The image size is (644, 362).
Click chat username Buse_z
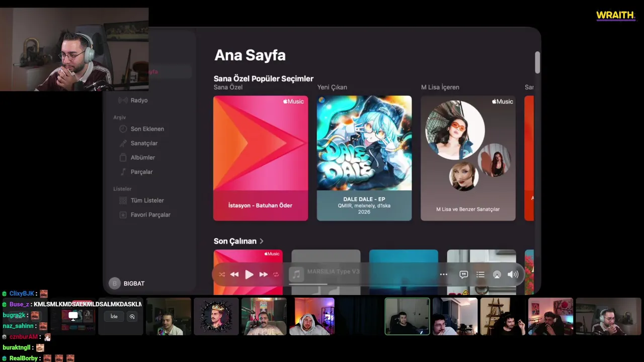pyautogui.click(x=19, y=304)
